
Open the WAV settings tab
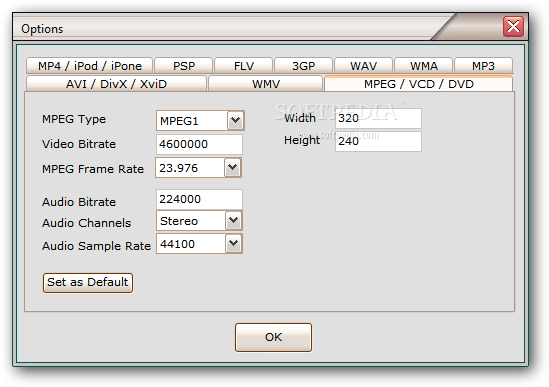tap(363, 66)
